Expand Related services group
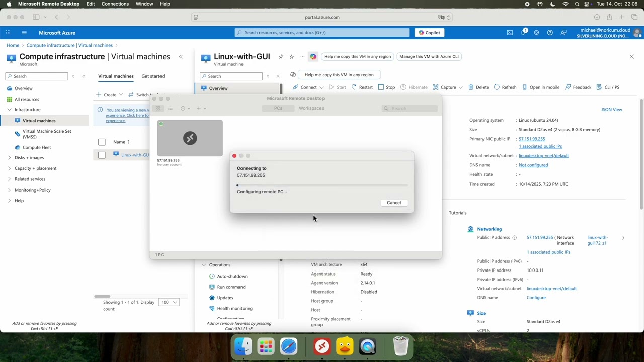The image size is (644, 362). [x=9, y=179]
